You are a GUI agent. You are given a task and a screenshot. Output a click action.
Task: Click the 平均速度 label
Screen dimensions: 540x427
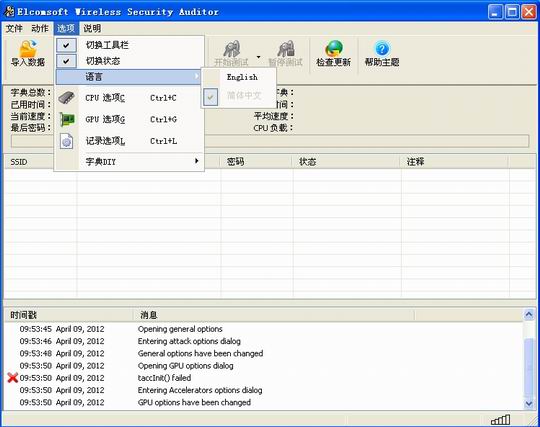pyautogui.click(x=274, y=116)
